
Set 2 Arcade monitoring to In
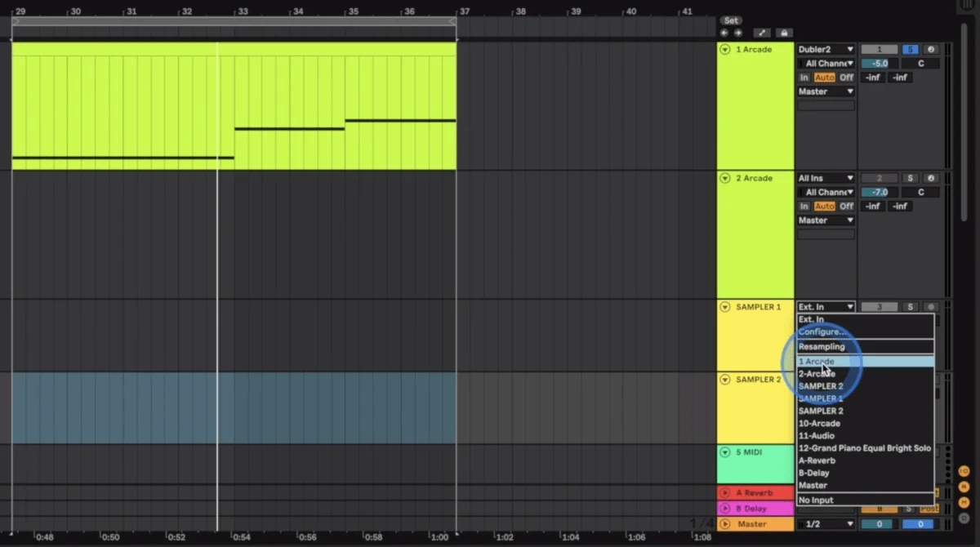(804, 207)
